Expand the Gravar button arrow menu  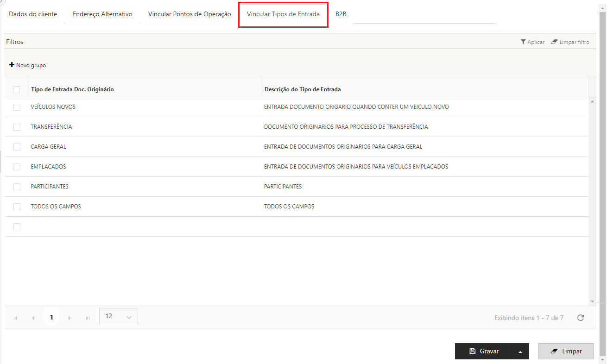click(x=520, y=351)
